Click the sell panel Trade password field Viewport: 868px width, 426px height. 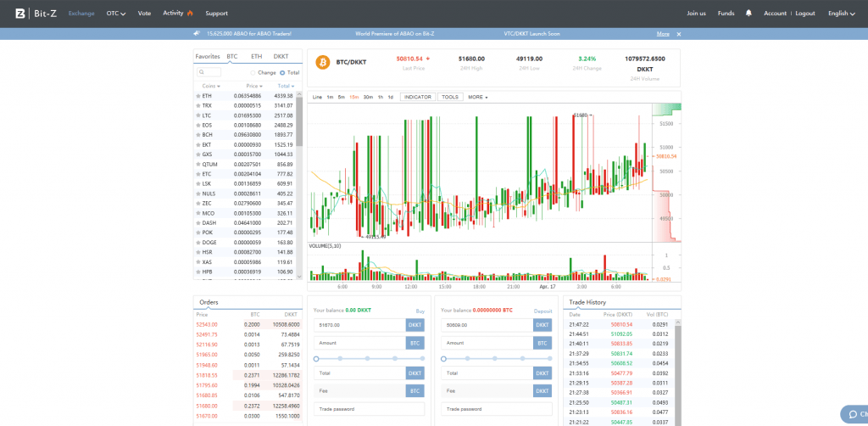[x=497, y=409]
